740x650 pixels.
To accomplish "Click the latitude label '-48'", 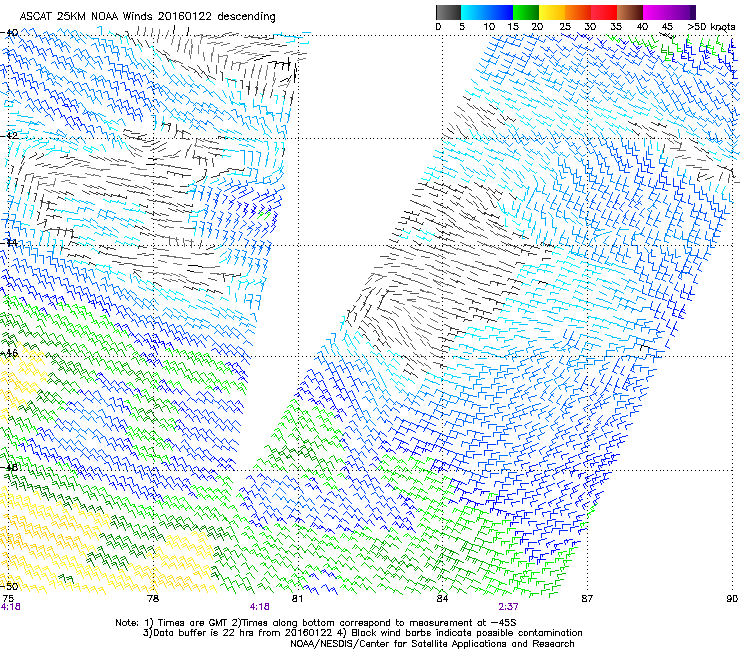I will click(9, 468).
